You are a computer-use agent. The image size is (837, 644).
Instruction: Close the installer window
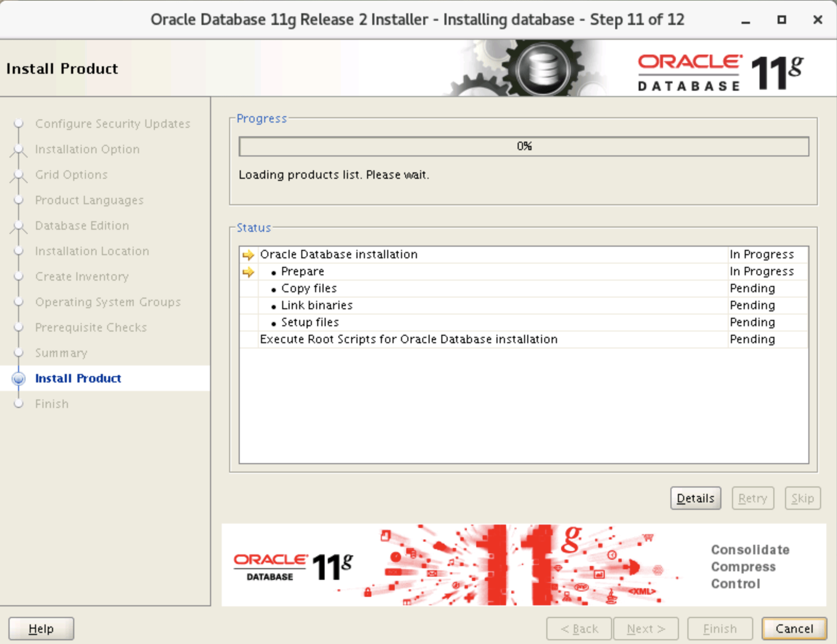pyautogui.click(x=817, y=20)
